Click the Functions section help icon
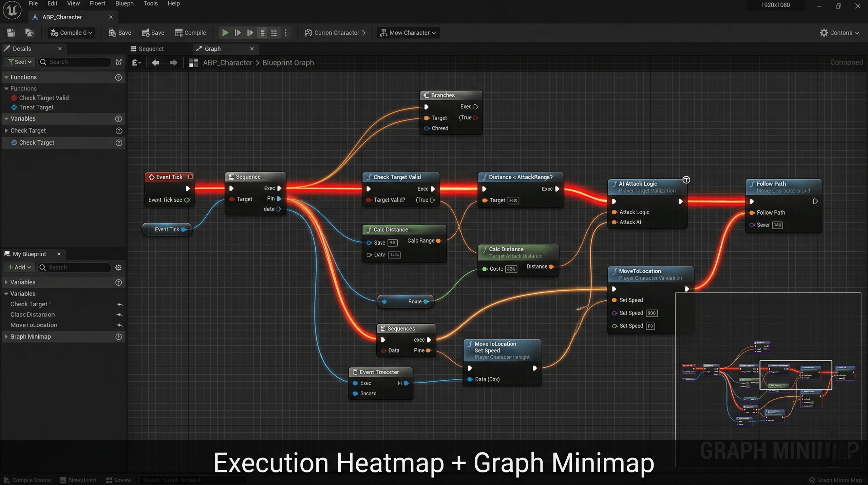868x485 pixels. click(118, 77)
